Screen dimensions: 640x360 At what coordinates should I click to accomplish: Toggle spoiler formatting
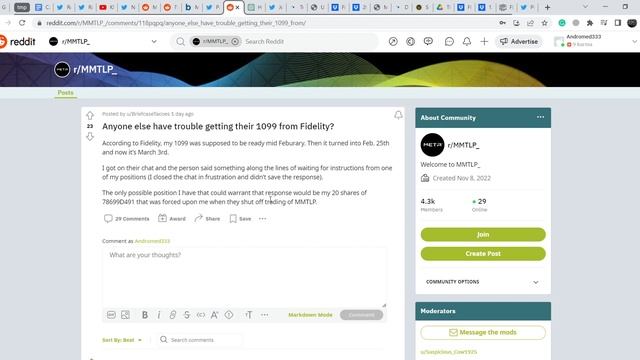(x=229, y=315)
